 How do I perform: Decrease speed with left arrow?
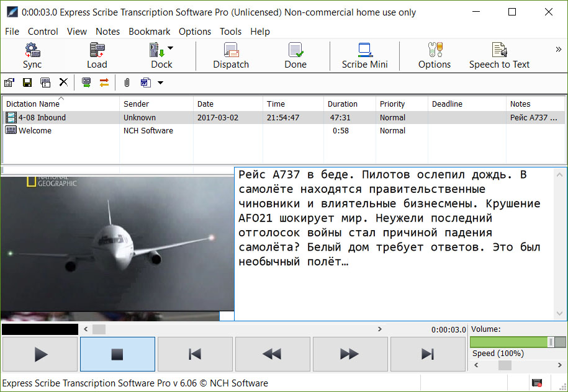click(x=476, y=365)
